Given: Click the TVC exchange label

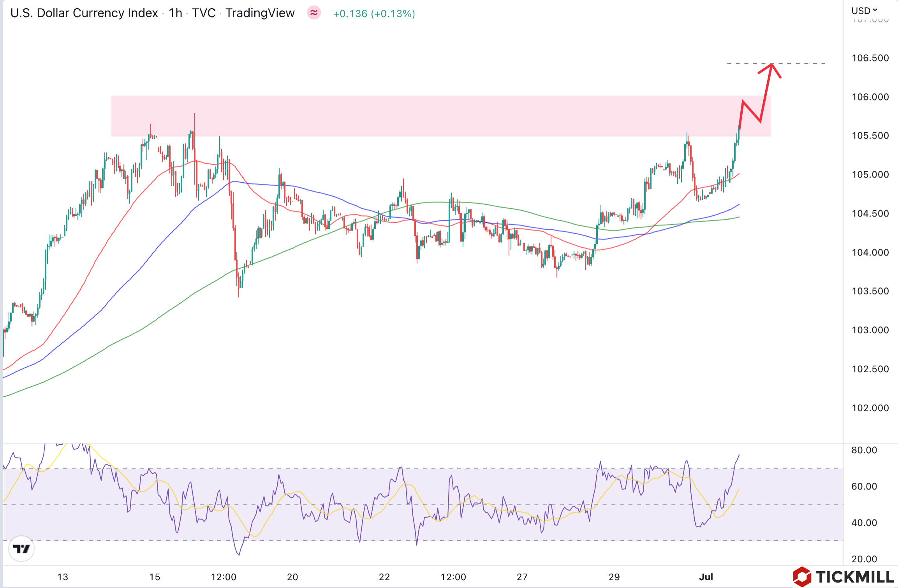Looking at the screenshot, I should click(x=204, y=13).
